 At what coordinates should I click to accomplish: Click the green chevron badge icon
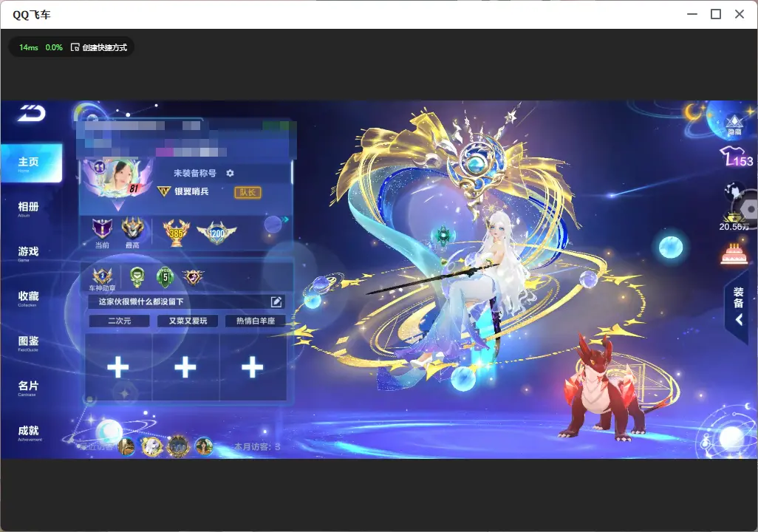pos(137,276)
